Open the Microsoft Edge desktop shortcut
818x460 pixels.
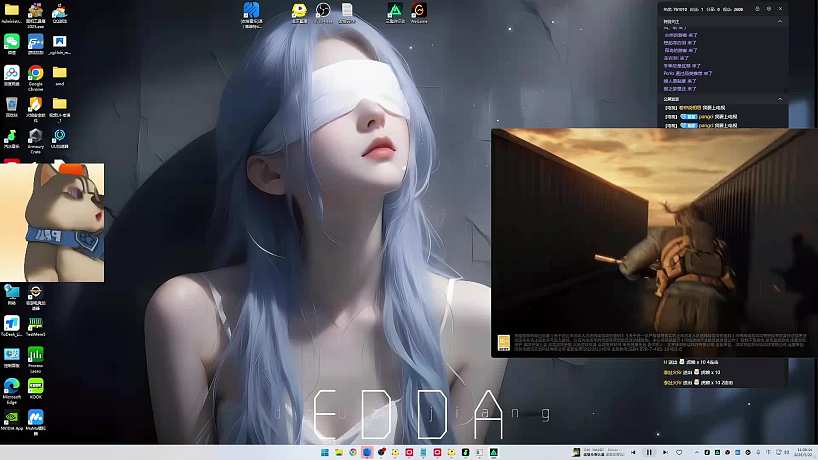pyautogui.click(x=11, y=390)
